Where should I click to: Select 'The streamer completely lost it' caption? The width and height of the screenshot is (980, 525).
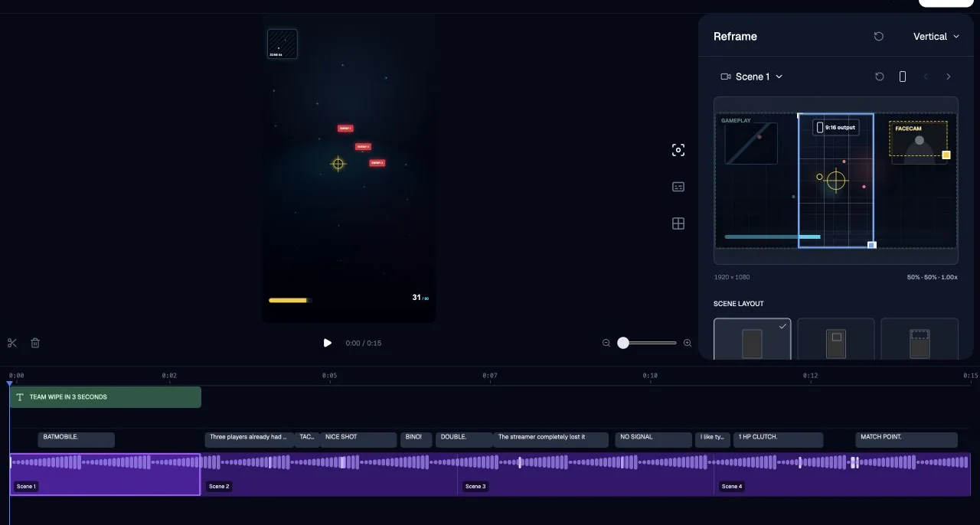coord(551,439)
